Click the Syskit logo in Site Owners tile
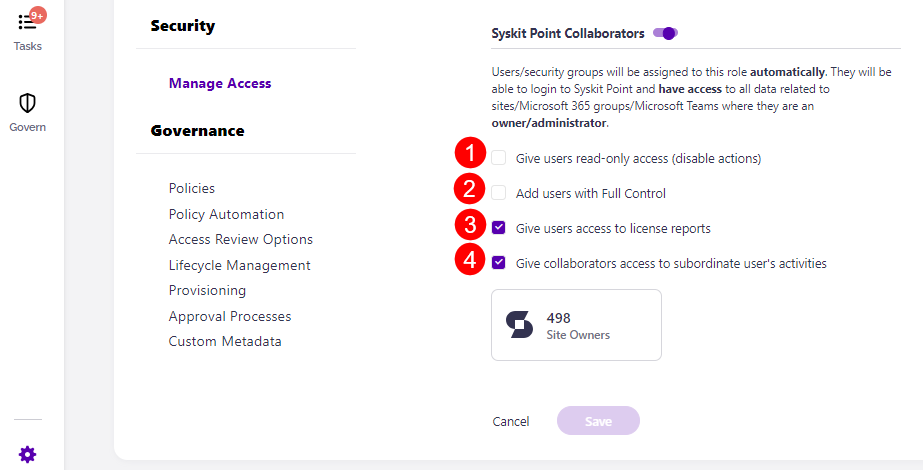The width and height of the screenshot is (923, 470). (x=519, y=325)
